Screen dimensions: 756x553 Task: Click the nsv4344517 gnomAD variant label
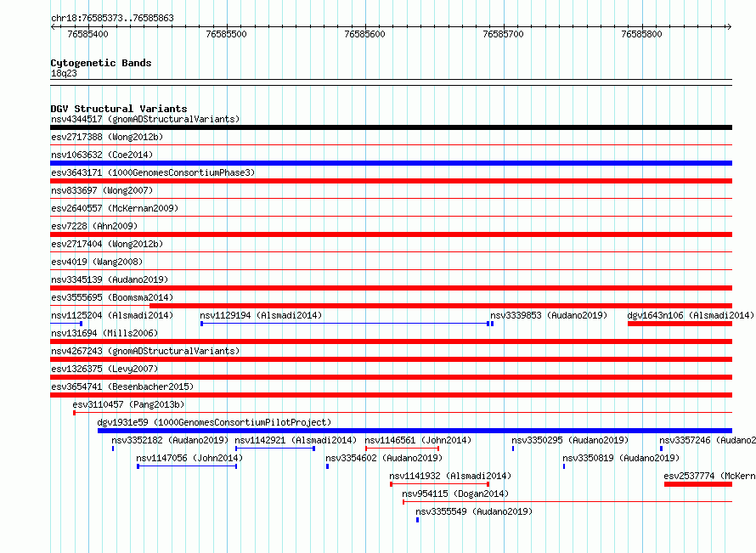[144, 119]
